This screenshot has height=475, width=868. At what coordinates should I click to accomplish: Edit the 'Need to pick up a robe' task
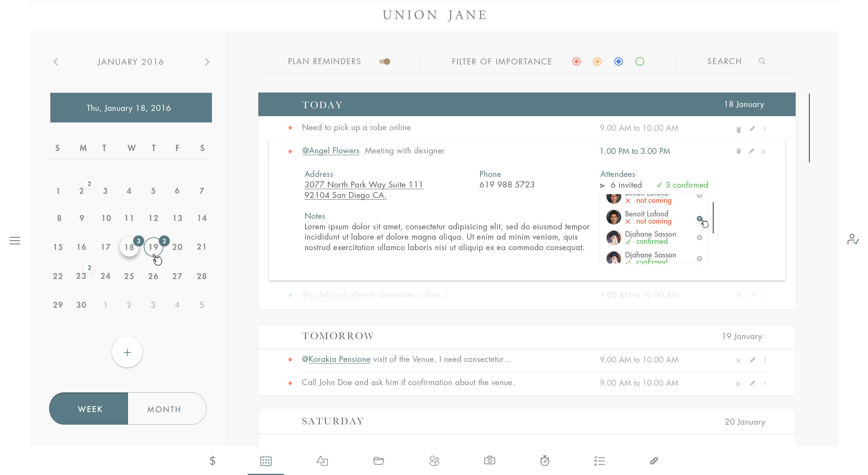pyautogui.click(x=752, y=128)
